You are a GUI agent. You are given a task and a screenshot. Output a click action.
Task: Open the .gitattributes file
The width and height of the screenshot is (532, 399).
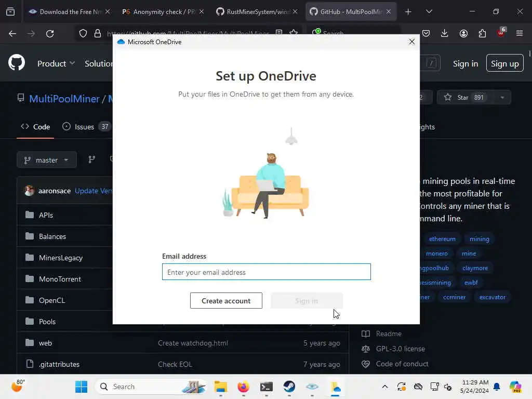[x=59, y=364]
